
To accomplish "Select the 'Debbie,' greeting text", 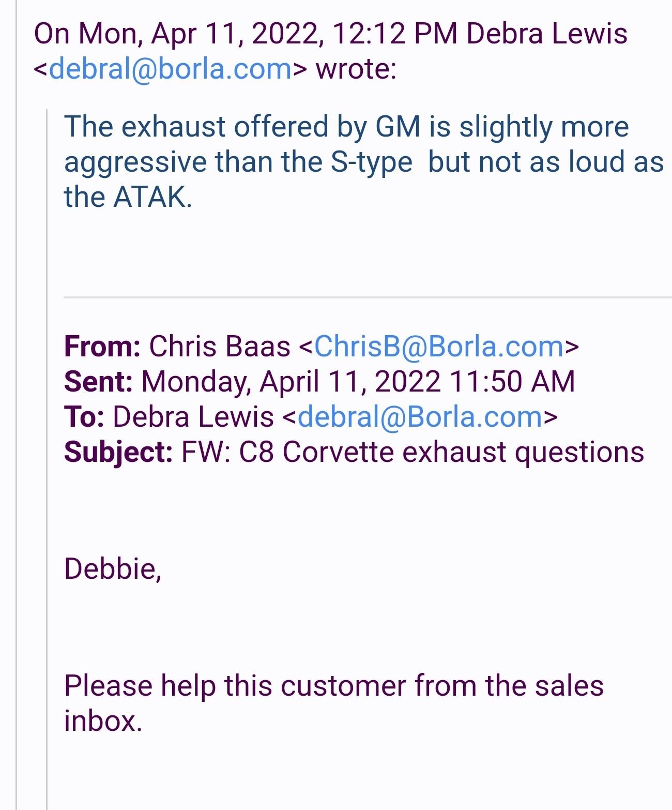I will [x=113, y=569].
